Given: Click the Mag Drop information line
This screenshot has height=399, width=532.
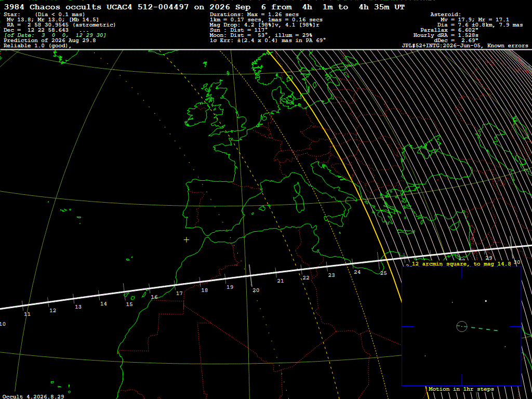Looking at the screenshot, I should [x=264, y=25].
